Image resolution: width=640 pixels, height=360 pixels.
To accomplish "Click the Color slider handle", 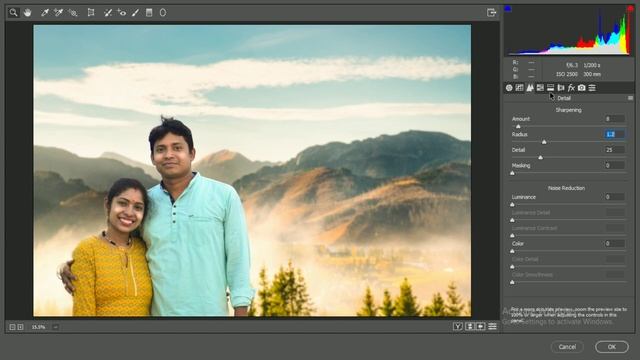I will pos(513,251).
